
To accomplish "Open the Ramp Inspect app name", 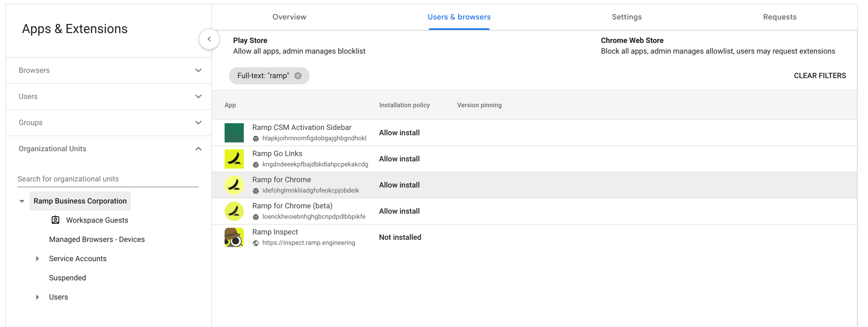I will (x=275, y=232).
